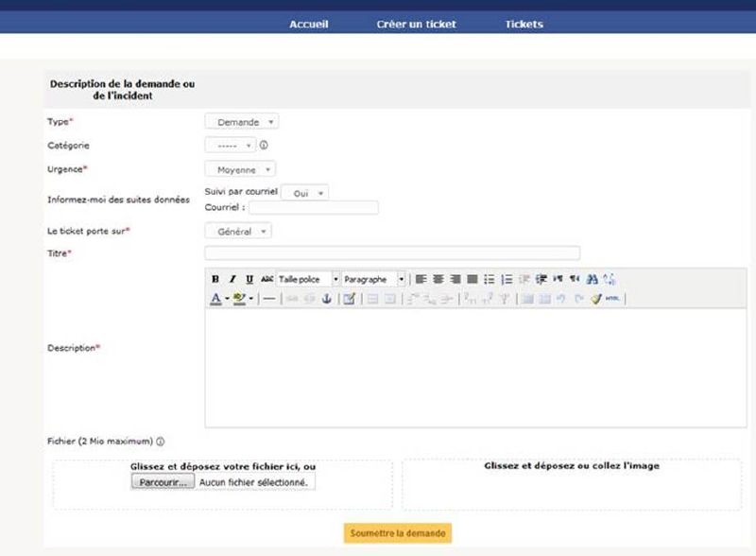Open the Taille police font size dropdown

tap(308, 280)
